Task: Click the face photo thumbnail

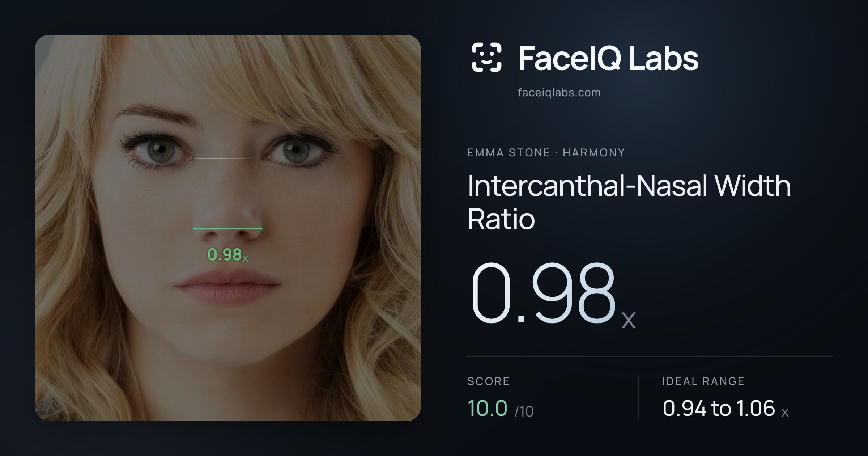Action: [x=228, y=228]
